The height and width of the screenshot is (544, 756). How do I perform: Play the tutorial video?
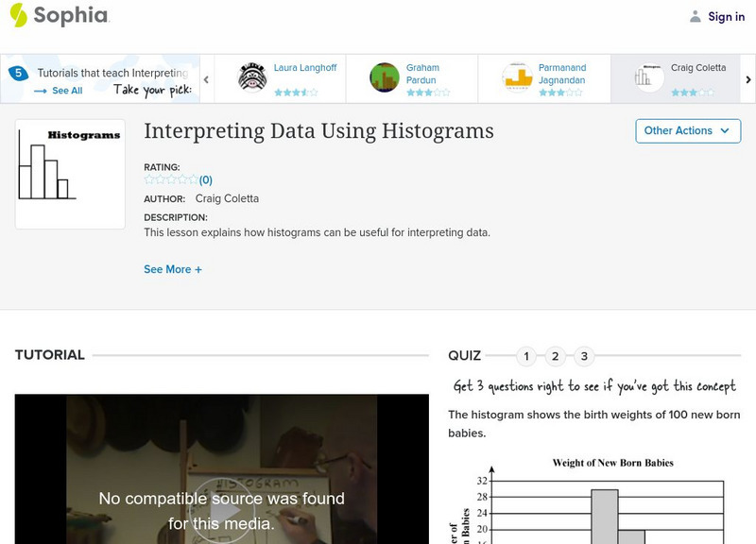coord(223,518)
